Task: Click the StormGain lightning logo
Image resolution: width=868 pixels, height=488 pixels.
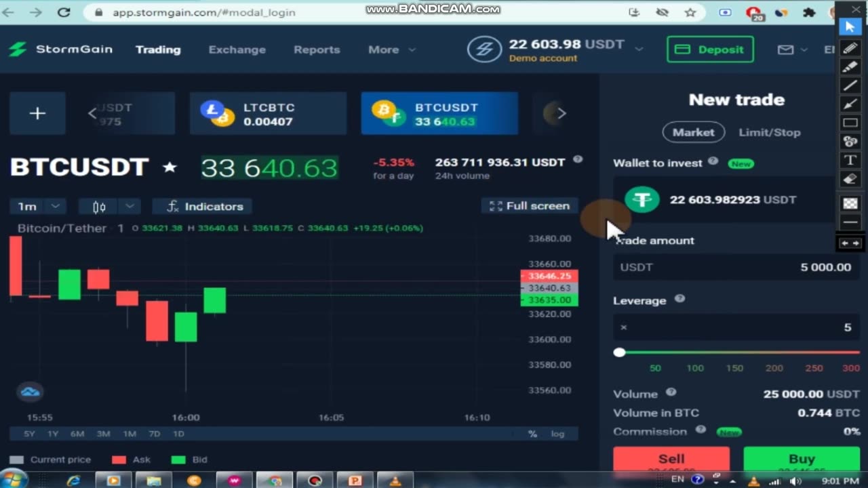Action: click(17, 49)
